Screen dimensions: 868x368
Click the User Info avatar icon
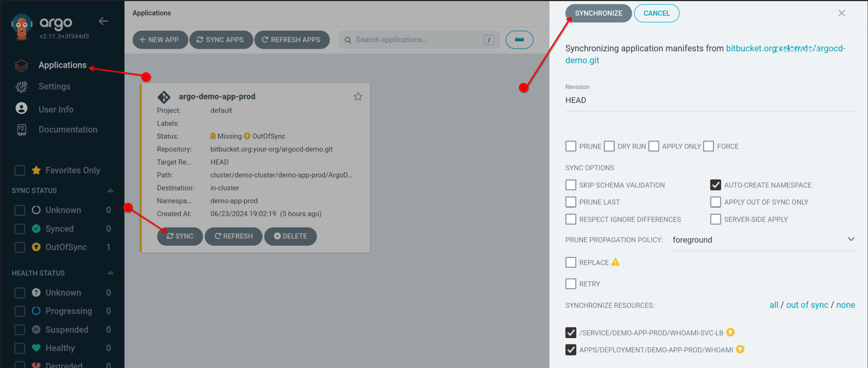(x=21, y=109)
